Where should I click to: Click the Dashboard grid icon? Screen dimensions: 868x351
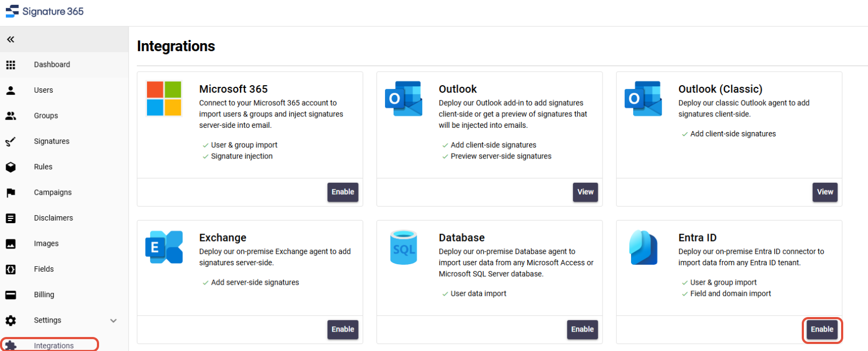tap(11, 65)
